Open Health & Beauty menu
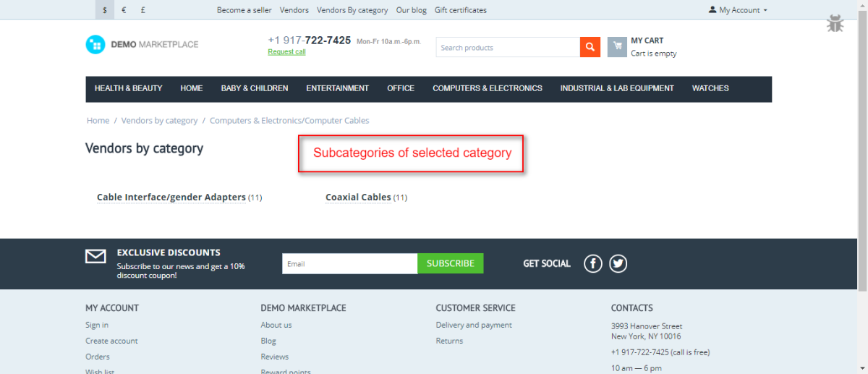Image resolution: width=868 pixels, height=374 pixels. click(x=129, y=88)
